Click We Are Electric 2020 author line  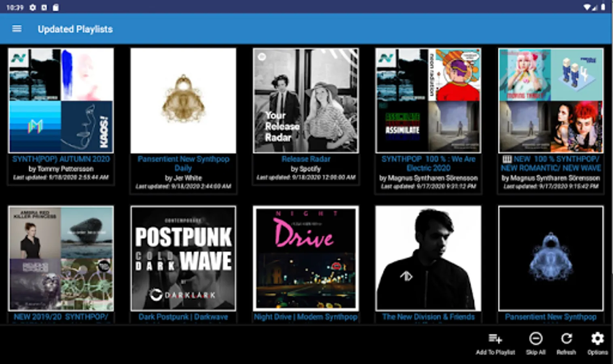(428, 178)
